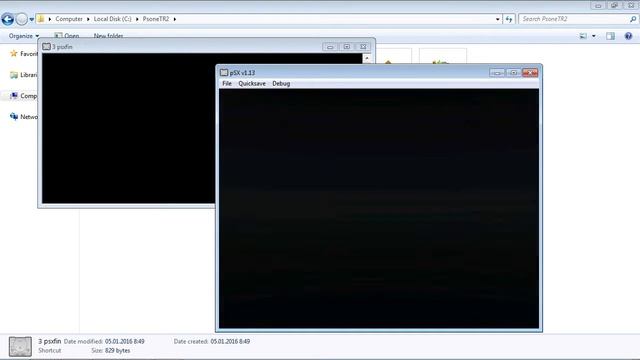Screen dimensions: 640x360
Task: Close the 3 psxfin console window
Action: click(363, 47)
